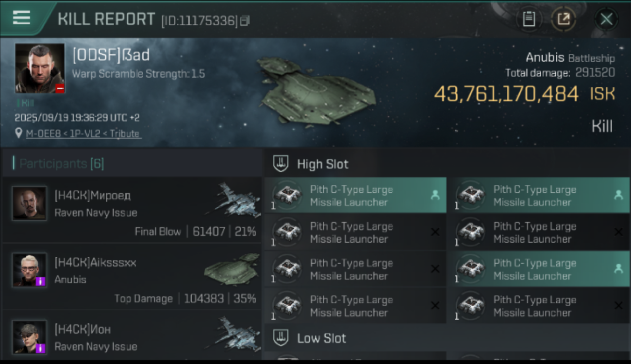Copy the kill report ID number
The height and width of the screenshot is (364, 631).
(245, 20)
